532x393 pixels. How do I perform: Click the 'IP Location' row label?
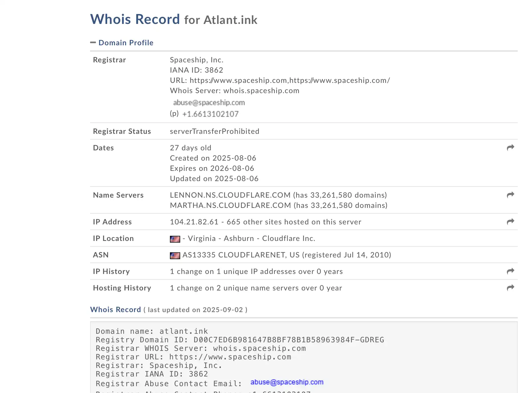pyautogui.click(x=113, y=238)
